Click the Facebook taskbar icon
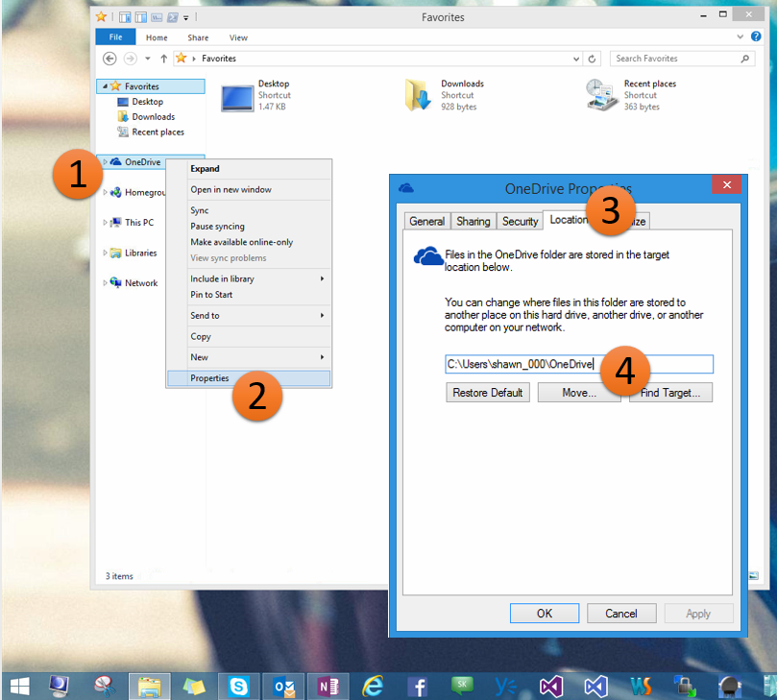The height and width of the screenshot is (700, 777). [417, 687]
